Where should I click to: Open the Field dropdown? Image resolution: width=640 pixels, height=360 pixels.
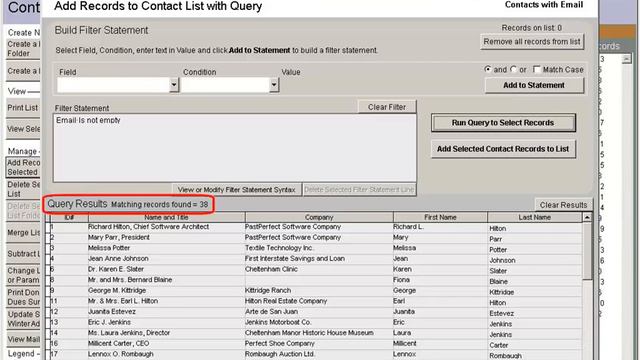pos(174,85)
